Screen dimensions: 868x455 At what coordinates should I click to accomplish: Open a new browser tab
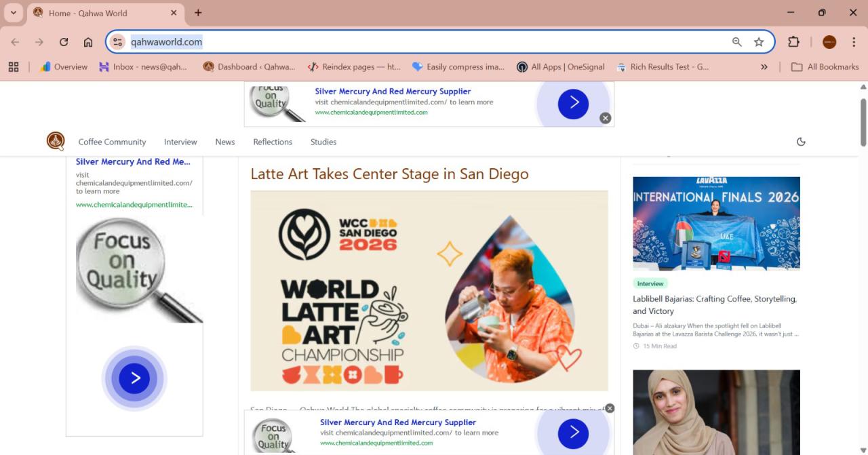click(198, 13)
